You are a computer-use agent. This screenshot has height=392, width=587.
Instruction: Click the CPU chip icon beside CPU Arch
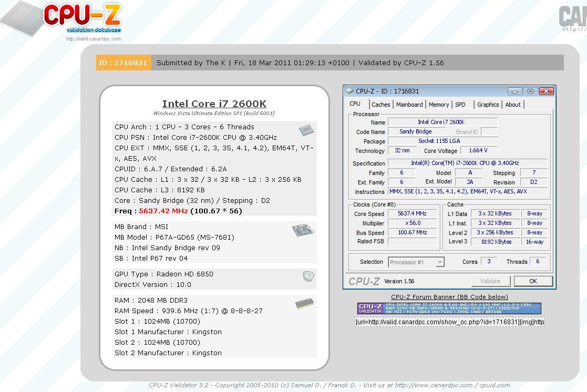coord(306,130)
